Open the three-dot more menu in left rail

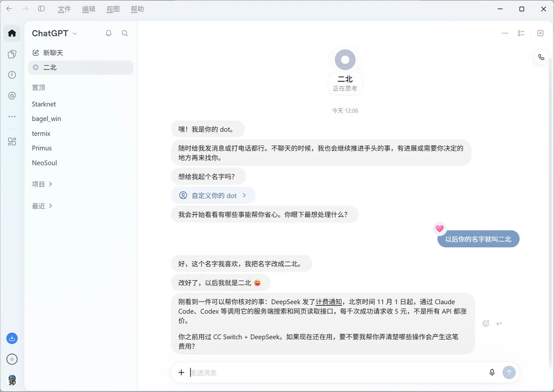pyautogui.click(x=12, y=117)
